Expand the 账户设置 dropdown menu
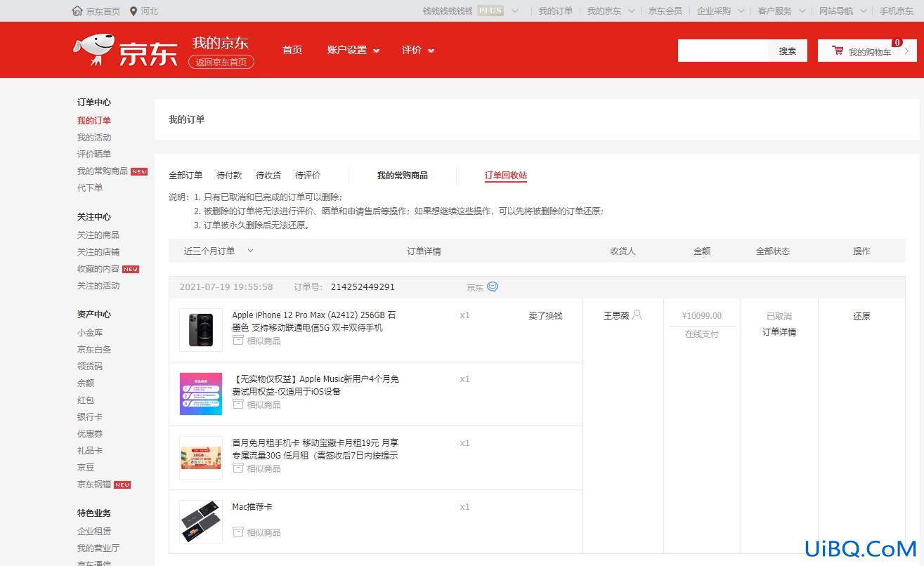 click(376, 51)
